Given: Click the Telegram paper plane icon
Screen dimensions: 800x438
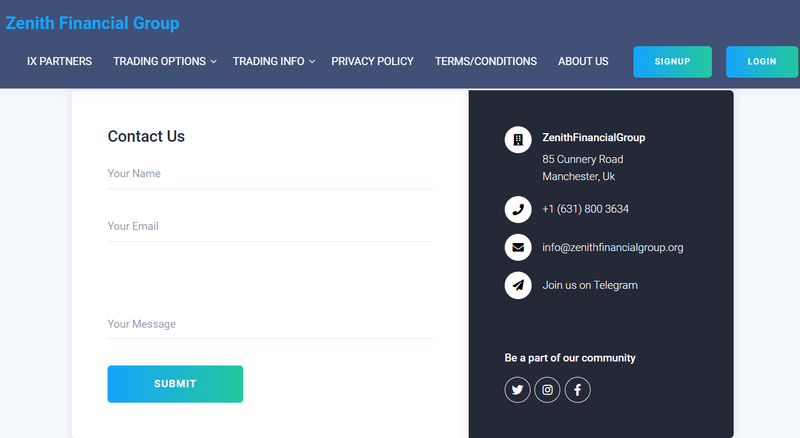Looking at the screenshot, I should (x=518, y=285).
